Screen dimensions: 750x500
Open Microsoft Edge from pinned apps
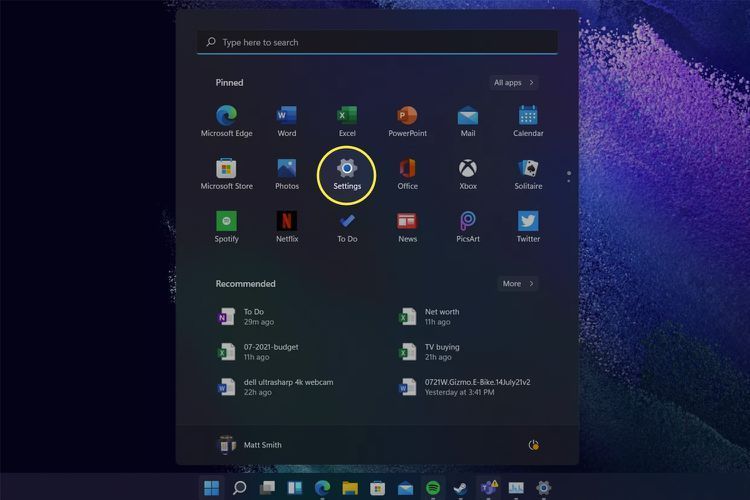[x=226, y=116]
